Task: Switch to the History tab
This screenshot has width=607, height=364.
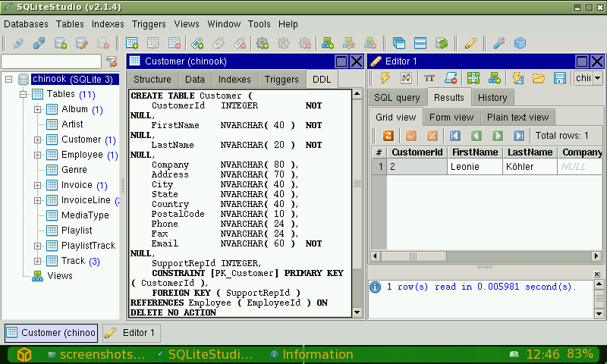Action: tap(492, 98)
